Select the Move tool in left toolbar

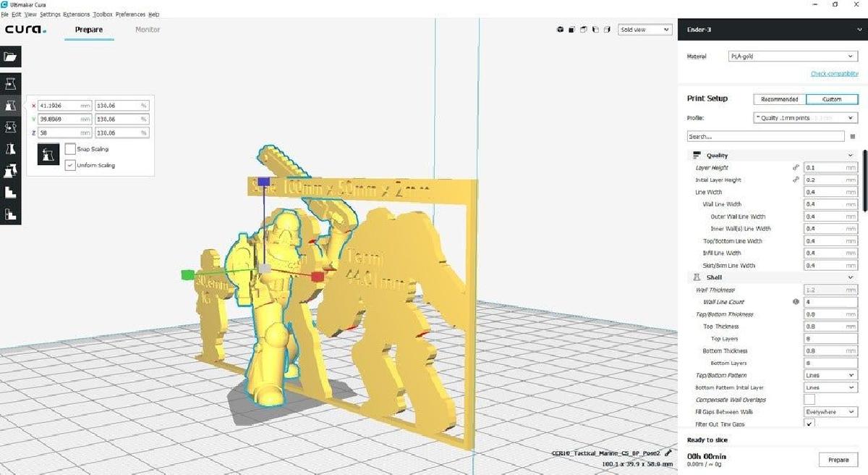point(11,83)
